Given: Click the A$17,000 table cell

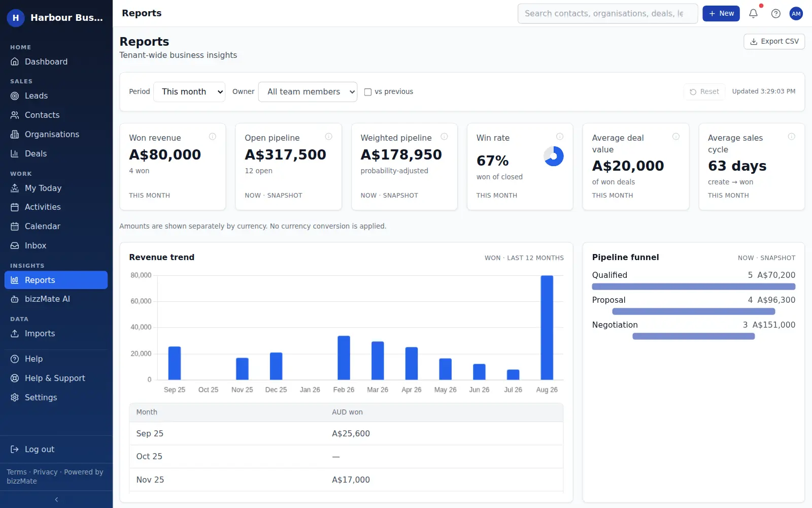Looking at the screenshot, I should (x=351, y=480).
